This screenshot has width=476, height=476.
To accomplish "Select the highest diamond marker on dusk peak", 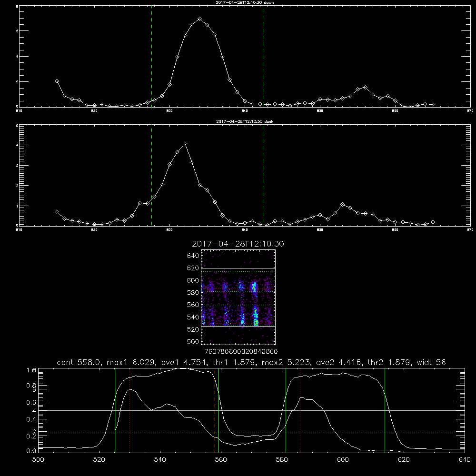I will click(x=185, y=144).
